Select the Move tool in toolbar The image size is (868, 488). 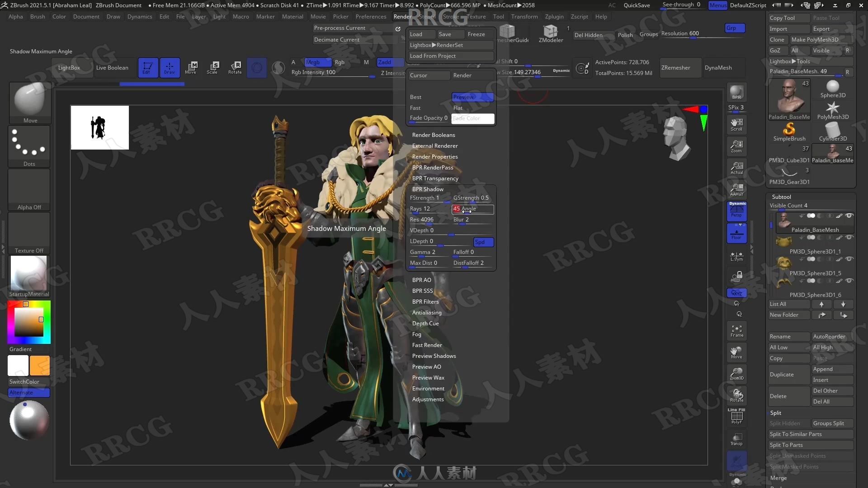click(190, 67)
